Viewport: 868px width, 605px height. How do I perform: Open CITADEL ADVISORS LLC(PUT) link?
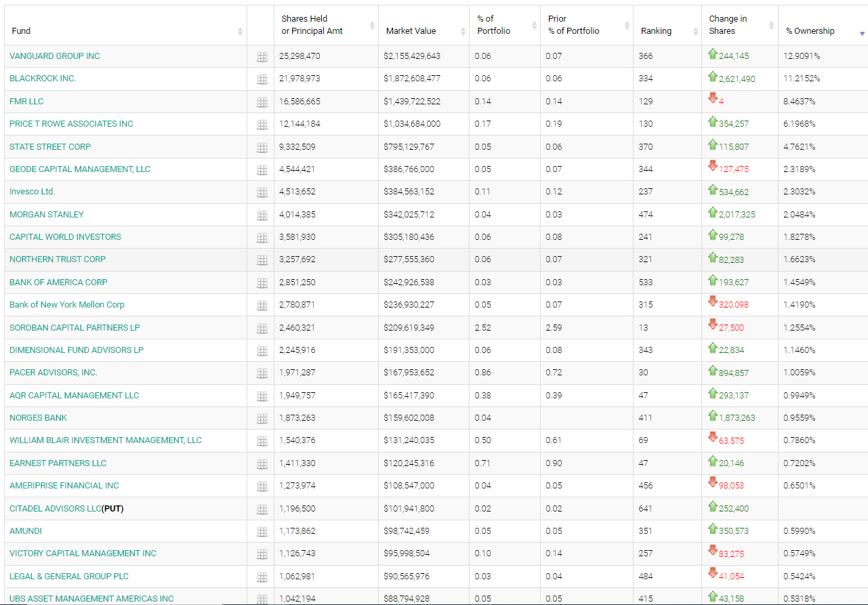(x=66, y=509)
